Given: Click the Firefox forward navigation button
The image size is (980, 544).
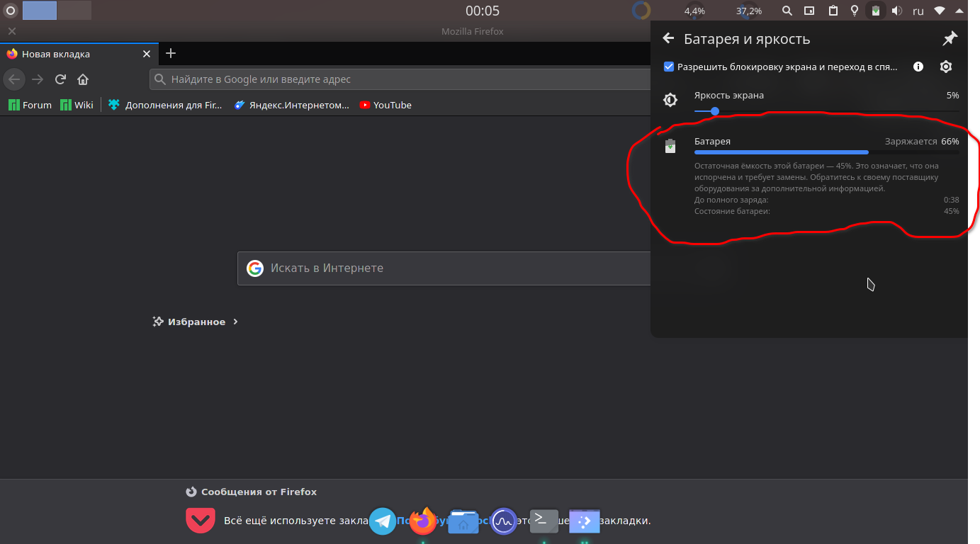Looking at the screenshot, I should tap(38, 79).
